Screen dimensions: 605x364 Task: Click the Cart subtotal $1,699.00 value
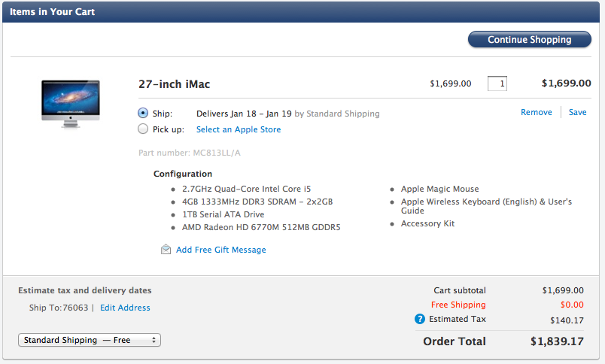(x=563, y=290)
